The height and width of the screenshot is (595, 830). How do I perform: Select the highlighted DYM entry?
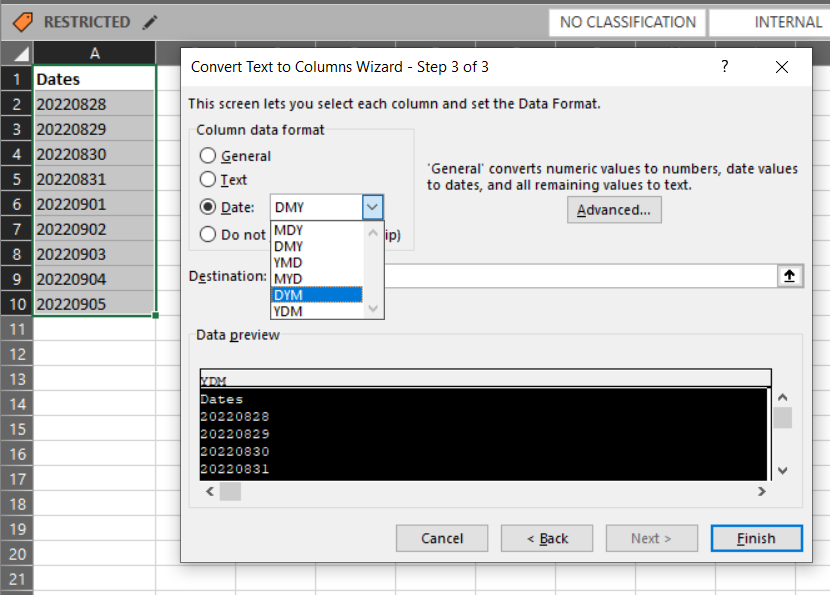tap(317, 295)
